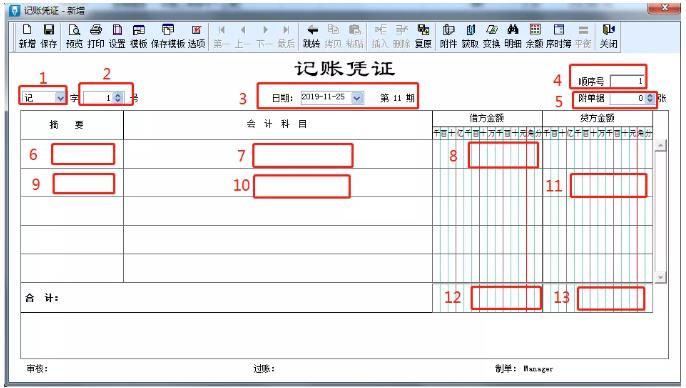686x388 pixels.
Task: Open print preview via 预览 icon
Action: pyautogui.click(x=74, y=36)
